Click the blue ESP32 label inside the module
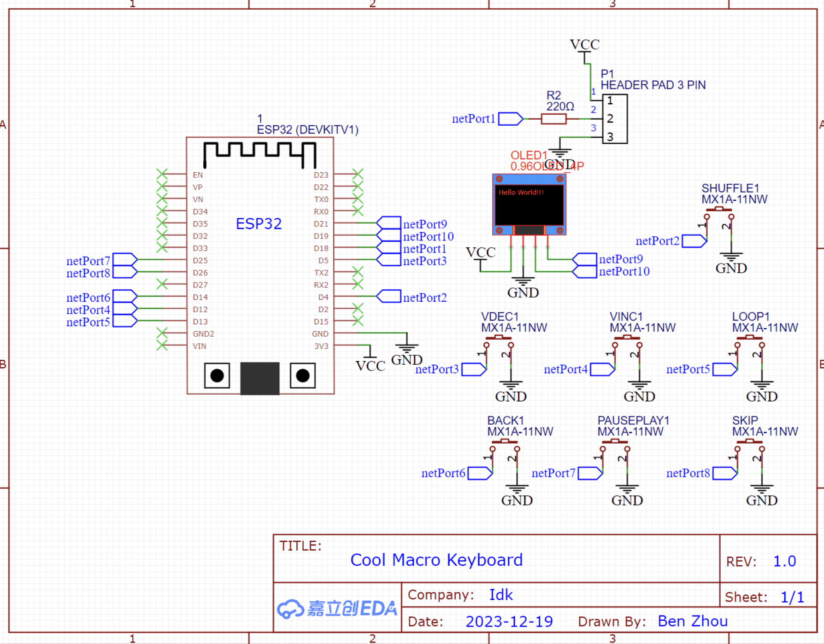 click(259, 224)
